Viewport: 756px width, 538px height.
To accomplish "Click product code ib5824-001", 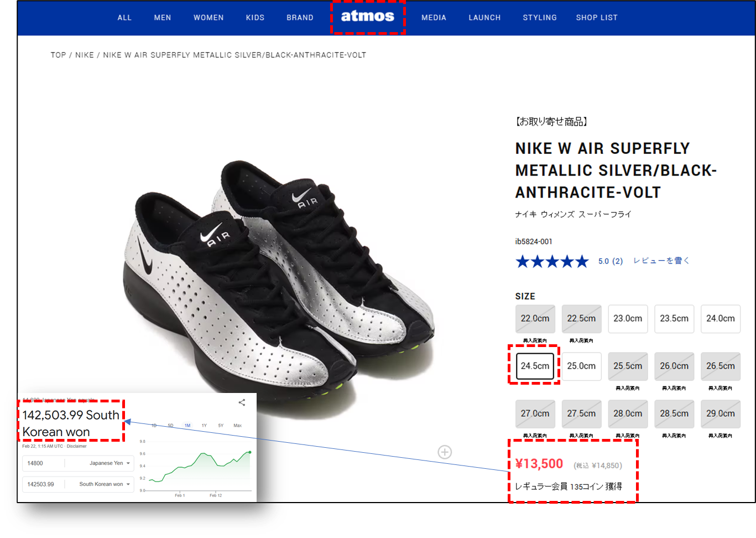I will click(x=534, y=242).
